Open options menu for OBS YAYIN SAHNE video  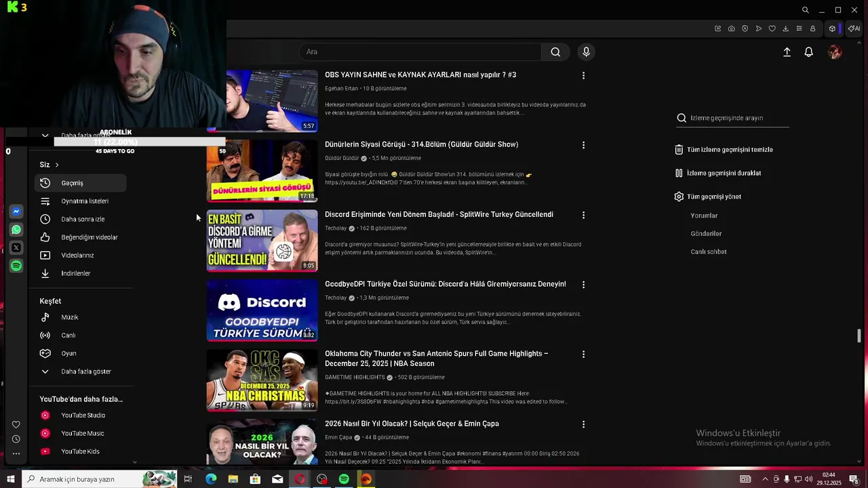[x=583, y=75]
